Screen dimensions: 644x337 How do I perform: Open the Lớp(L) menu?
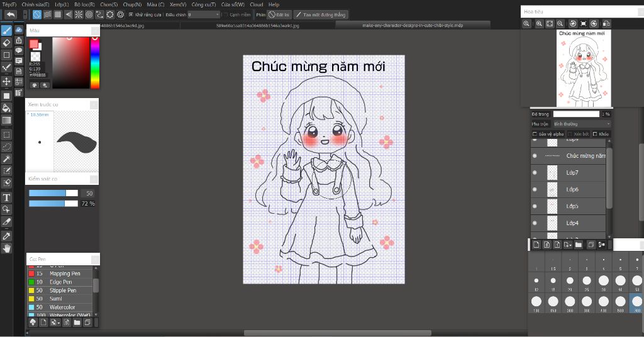(x=62, y=4)
